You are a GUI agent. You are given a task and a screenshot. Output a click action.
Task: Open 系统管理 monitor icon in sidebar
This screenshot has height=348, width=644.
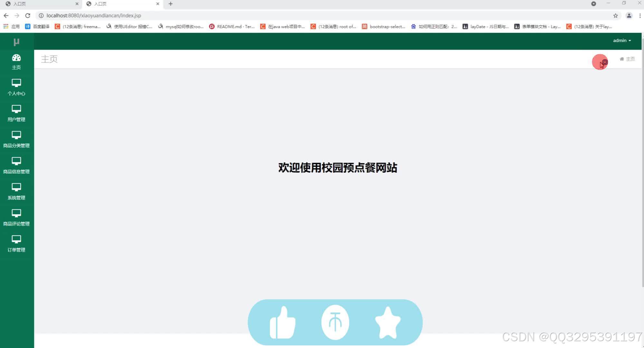[x=16, y=187]
